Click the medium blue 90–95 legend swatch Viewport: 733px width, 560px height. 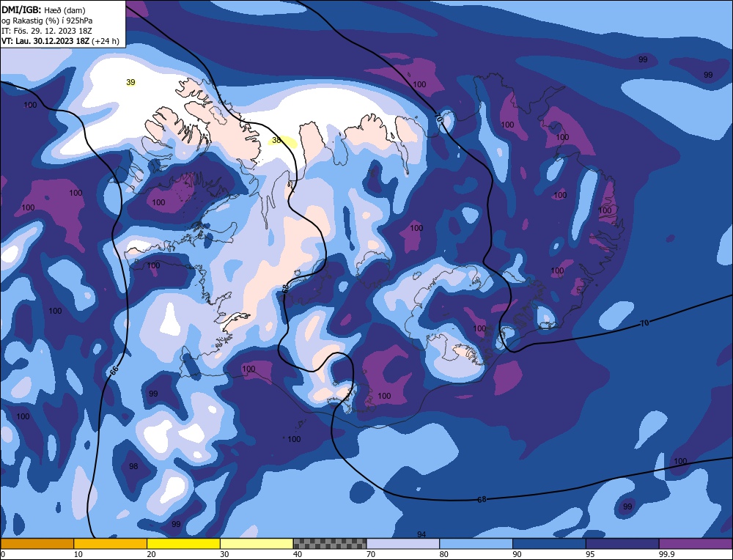pyautogui.click(x=549, y=543)
